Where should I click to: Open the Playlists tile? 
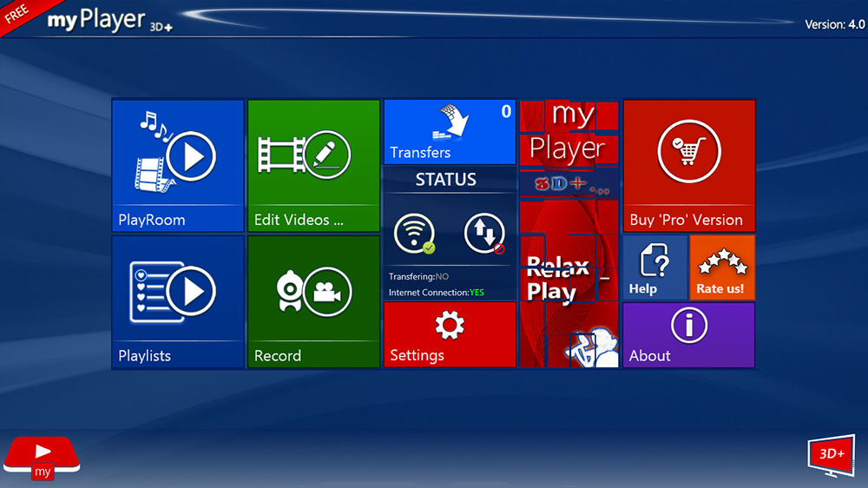pyautogui.click(x=166, y=301)
